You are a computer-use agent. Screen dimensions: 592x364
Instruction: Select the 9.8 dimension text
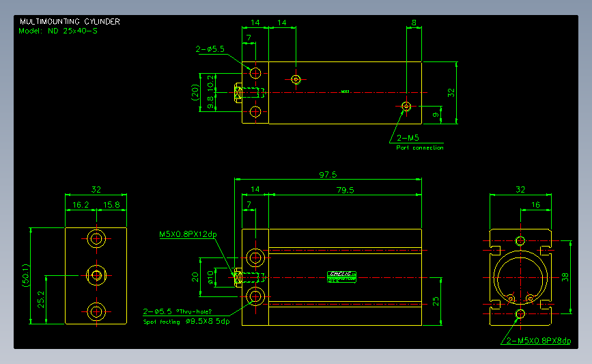pos(210,102)
